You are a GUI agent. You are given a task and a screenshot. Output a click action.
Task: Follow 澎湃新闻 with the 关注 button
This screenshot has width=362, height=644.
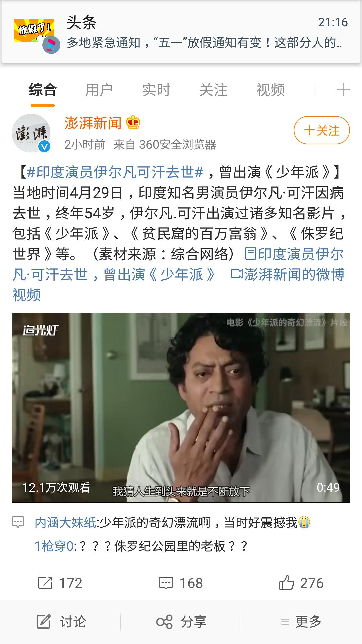click(322, 130)
